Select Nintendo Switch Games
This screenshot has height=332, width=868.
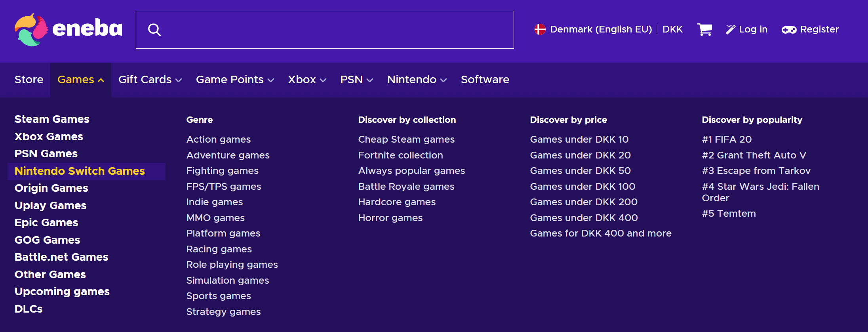[86, 171]
